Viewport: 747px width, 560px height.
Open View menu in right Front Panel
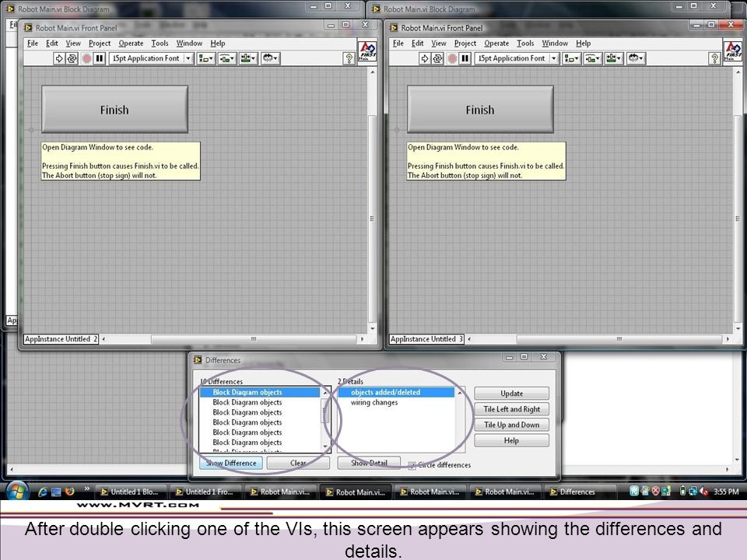439,44
